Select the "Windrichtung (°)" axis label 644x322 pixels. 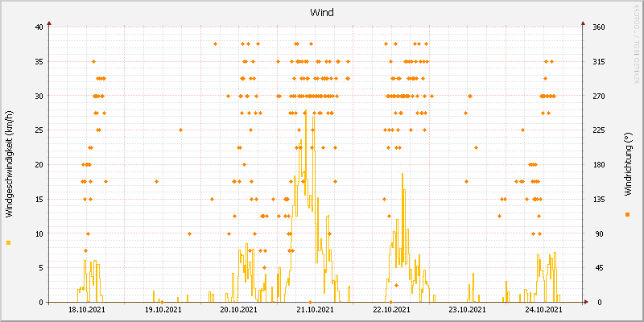pyautogui.click(x=627, y=165)
